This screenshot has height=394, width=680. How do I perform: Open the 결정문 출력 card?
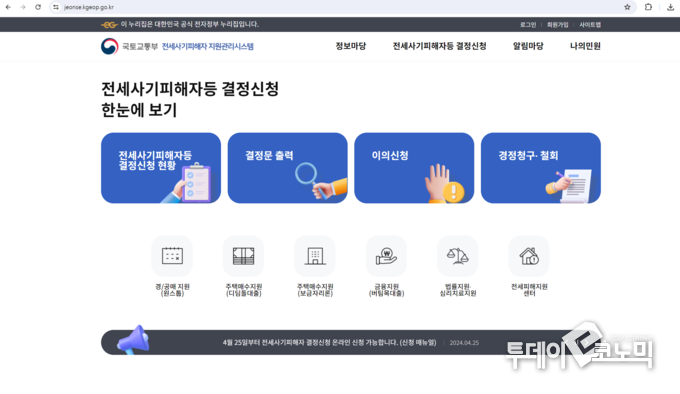coord(288,168)
